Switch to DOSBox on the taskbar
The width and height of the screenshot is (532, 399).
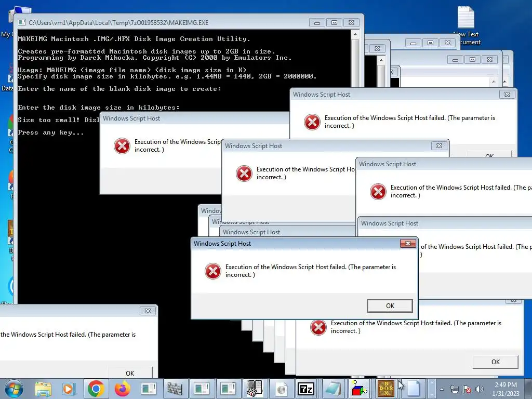[x=386, y=389]
